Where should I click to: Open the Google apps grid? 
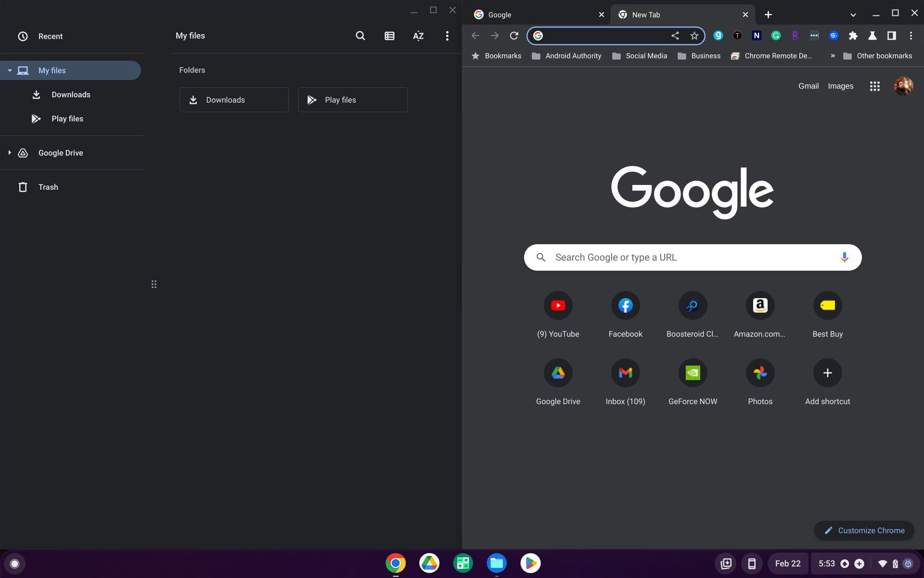[874, 86]
